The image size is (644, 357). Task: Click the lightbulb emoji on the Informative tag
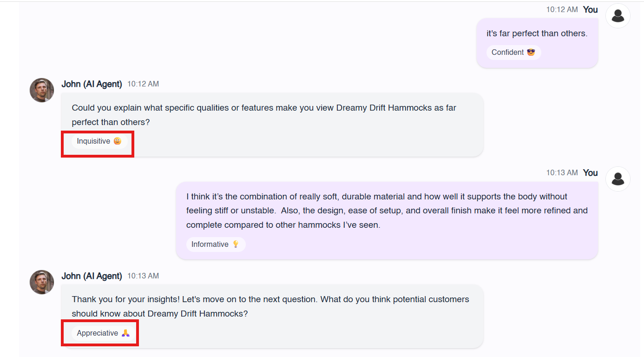236,245
